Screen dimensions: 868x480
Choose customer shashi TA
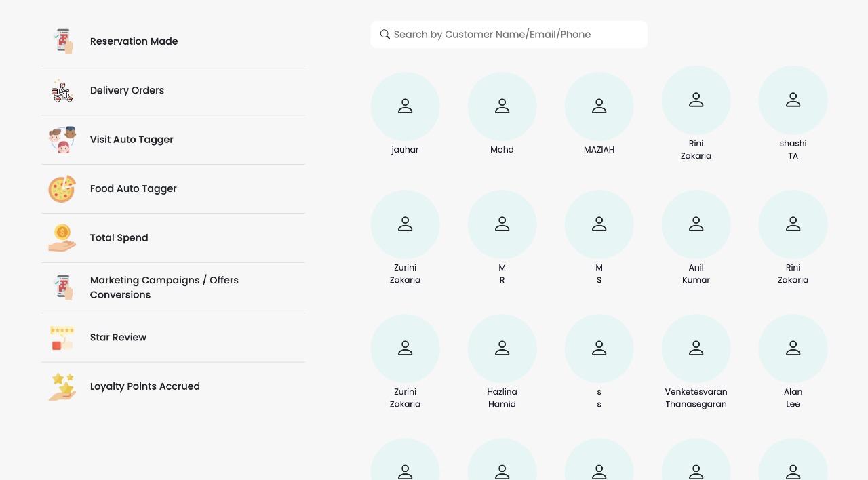tap(793, 100)
